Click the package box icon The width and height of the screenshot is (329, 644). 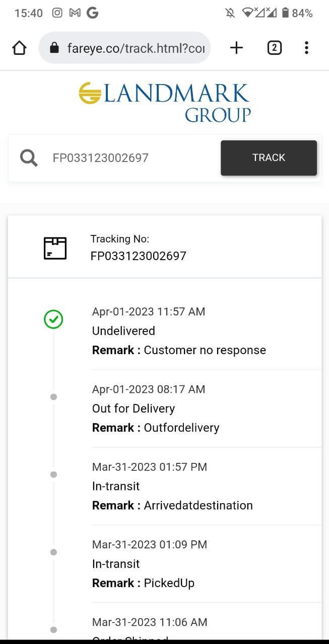coord(55,248)
